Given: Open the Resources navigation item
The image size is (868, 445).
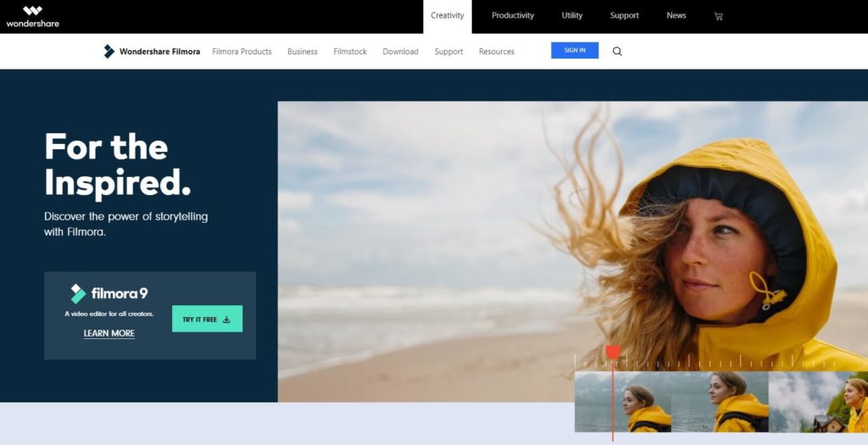Looking at the screenshot, I should click(497, 52).
